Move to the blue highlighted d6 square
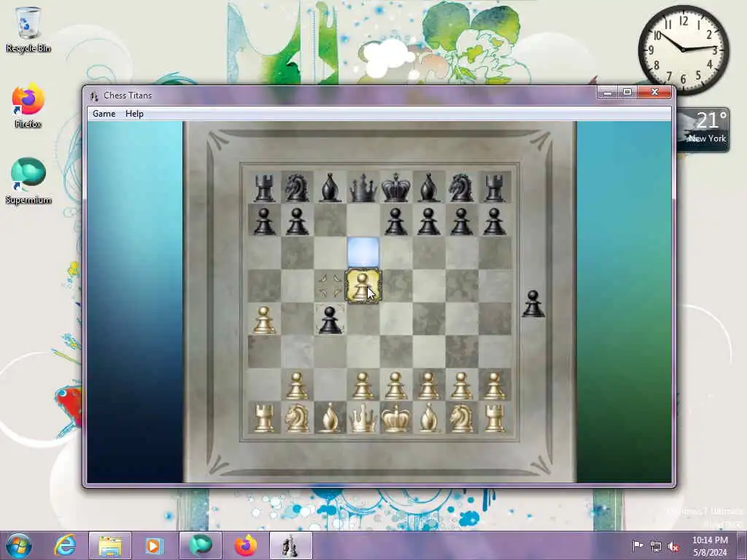The image size is (747, 560). [363, 253]
